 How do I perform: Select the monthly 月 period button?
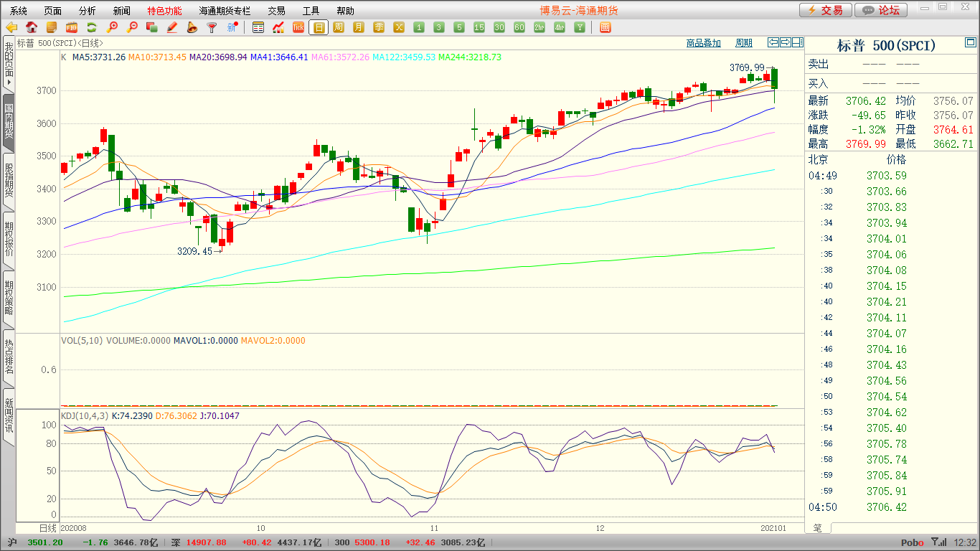pyautogui.click(x=359, y=28)
